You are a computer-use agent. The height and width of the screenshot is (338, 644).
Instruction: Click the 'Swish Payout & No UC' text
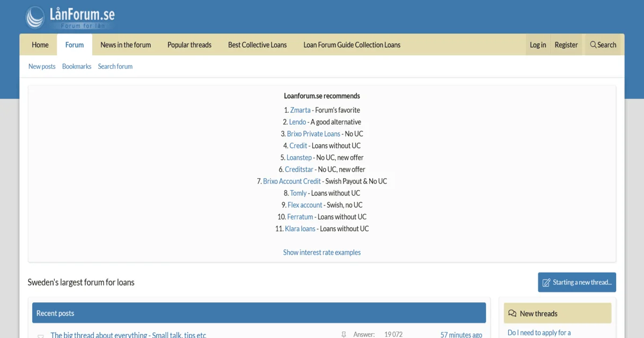(356, 181)
